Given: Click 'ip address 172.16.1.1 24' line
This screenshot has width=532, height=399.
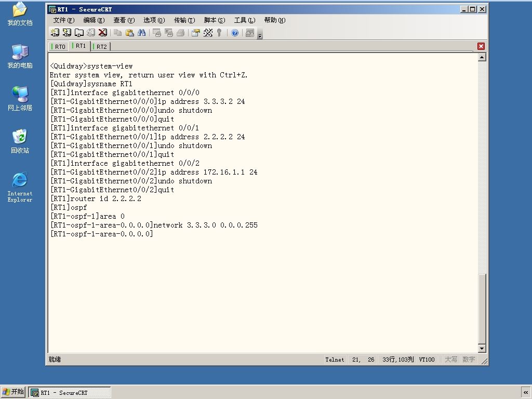Looking at the screenshot, I should pyautogui.click(x=154, y=172).
